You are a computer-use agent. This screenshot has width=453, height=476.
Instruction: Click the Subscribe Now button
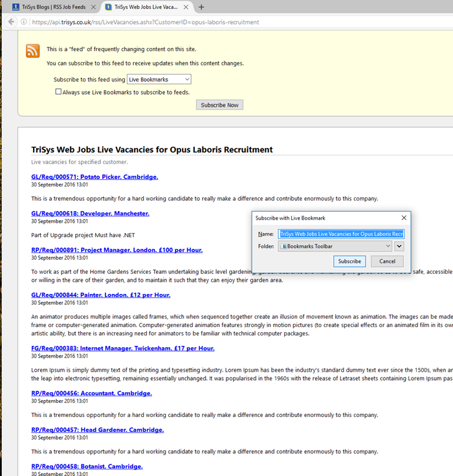pos(219,105)
